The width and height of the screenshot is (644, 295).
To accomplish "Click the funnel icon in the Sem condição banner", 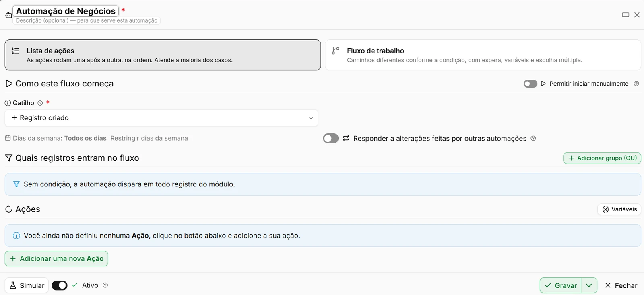I will pos(17,184).
